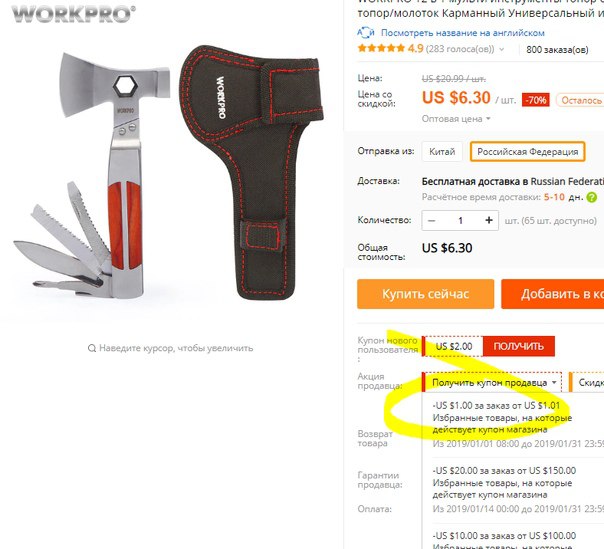
Task: Click the quantity input field
Action: pos(460,220)
